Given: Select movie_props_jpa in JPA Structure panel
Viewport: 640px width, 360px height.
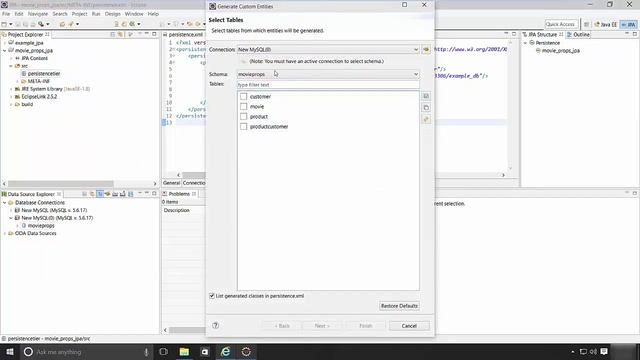Looking at the screenshot, I should pyautogui.click(x=560, y=51).
